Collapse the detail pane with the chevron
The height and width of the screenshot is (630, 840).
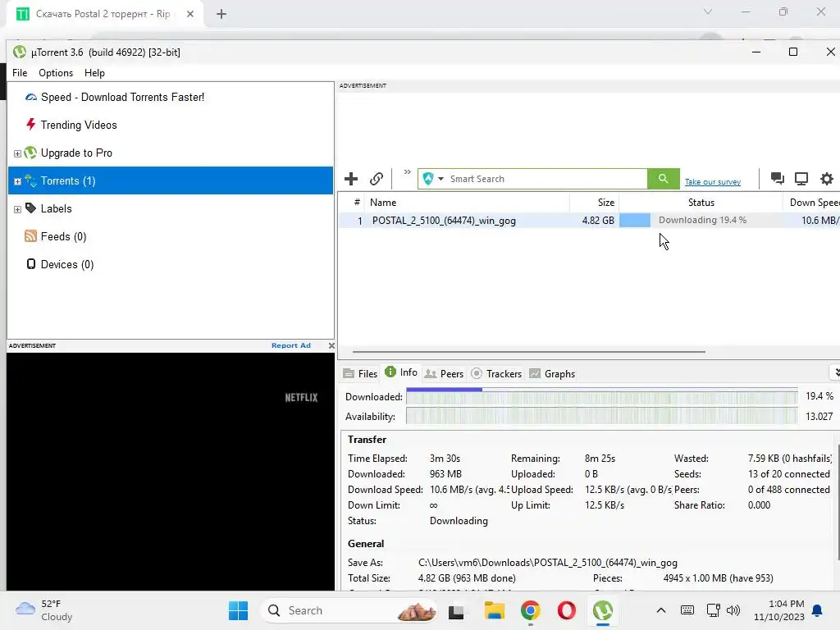[835, 372]
